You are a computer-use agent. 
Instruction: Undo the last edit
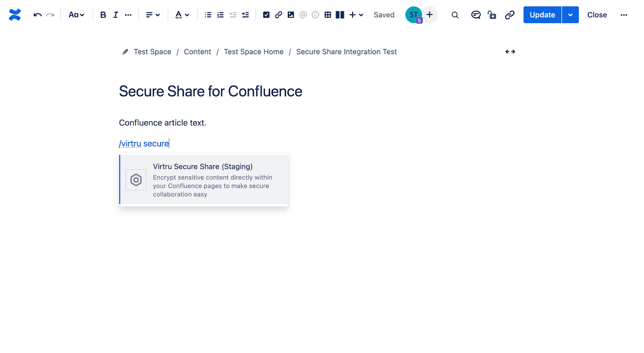click(38, 15)
